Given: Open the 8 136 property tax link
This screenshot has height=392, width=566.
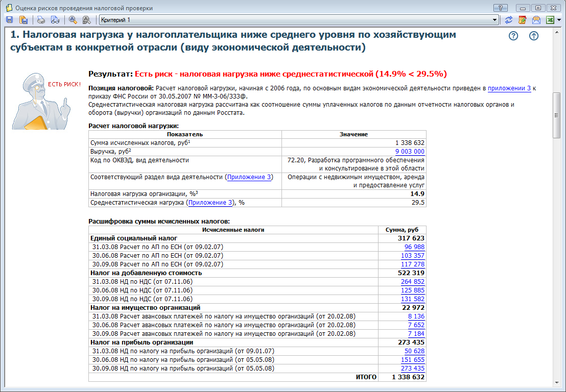Looking at the screenshot, I should tap(416, 316).
